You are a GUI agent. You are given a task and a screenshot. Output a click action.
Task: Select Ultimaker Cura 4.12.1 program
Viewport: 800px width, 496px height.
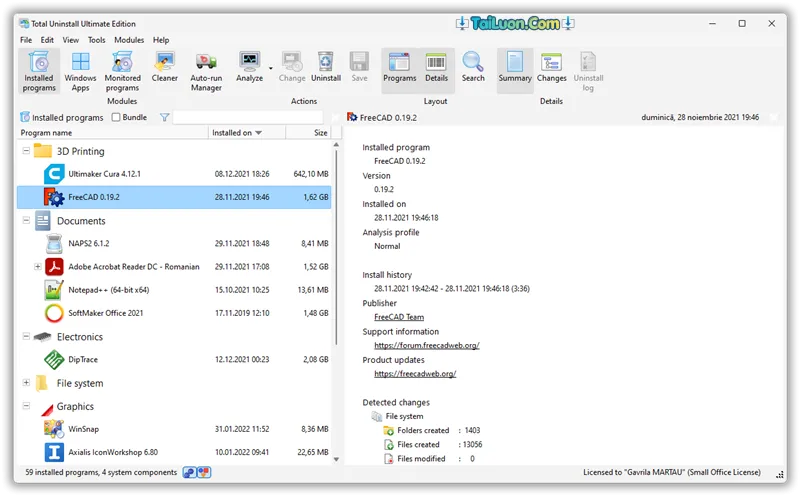174,174
